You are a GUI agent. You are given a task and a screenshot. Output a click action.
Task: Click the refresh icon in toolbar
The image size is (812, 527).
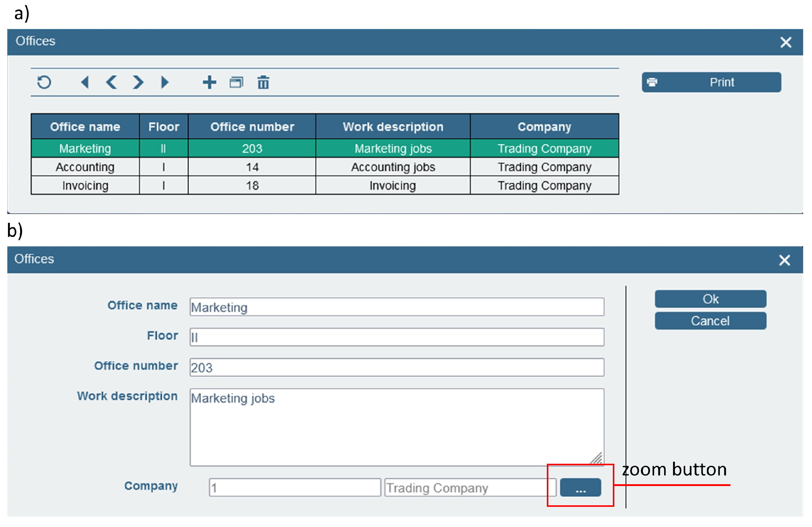(x=44, y=82)
